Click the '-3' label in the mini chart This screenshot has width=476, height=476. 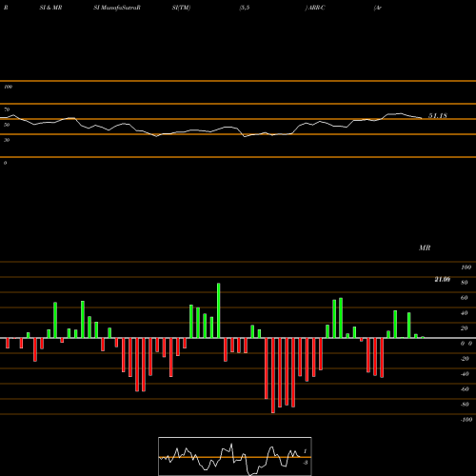point(306,463)
